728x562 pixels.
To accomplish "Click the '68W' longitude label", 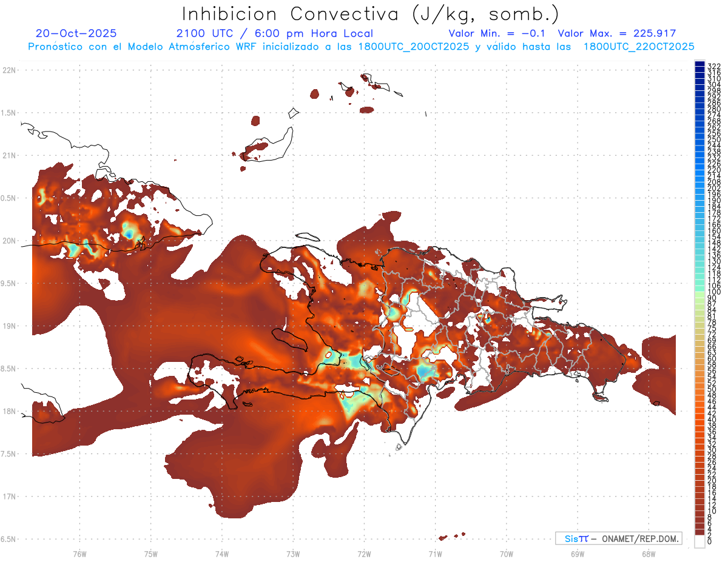I will point(649,554).
